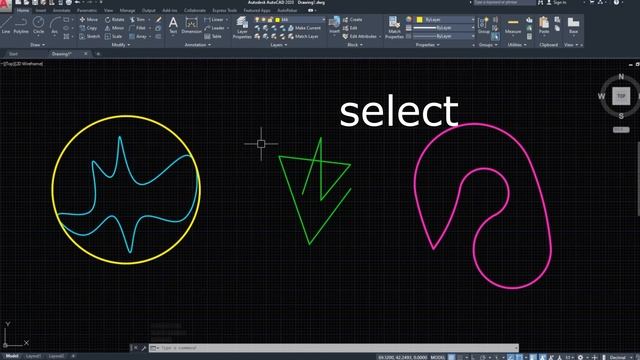Open the lineweight ByLayer dropdown
The image size is (640, 360).
[x=444, y=28]
